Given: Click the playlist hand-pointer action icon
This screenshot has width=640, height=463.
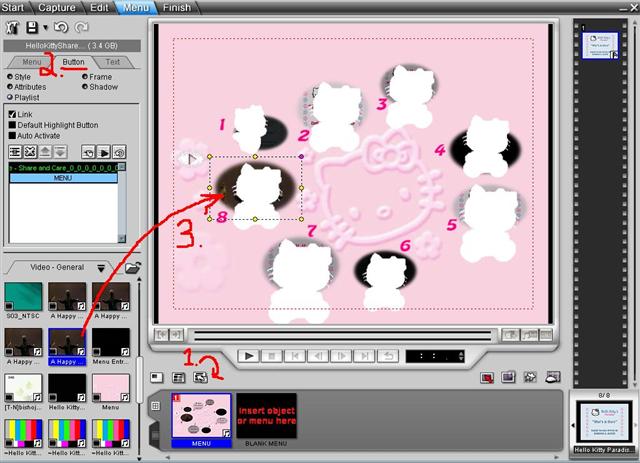Looking at the screenshot, I should pos(88,152).
